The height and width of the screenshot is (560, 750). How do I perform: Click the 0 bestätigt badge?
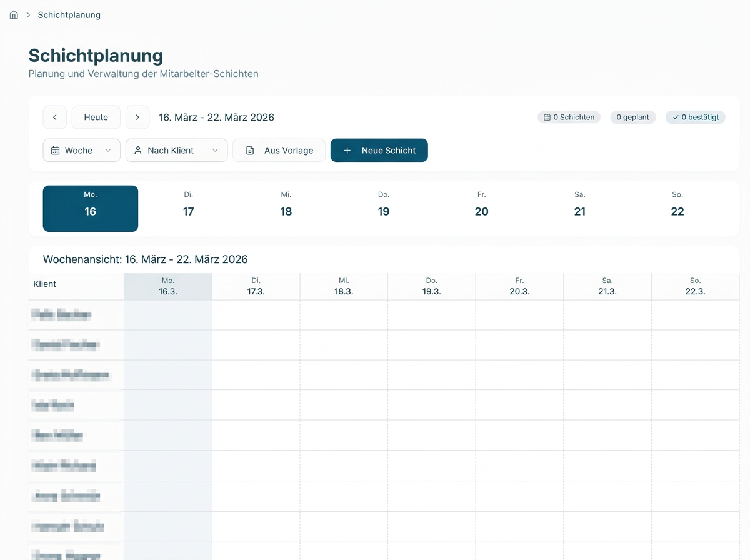pyautogui.click(x=696, y=117)
